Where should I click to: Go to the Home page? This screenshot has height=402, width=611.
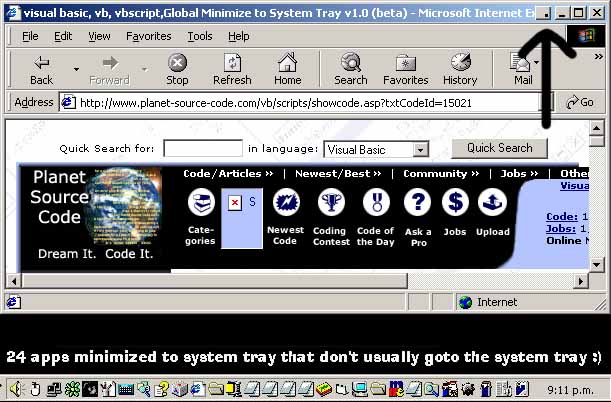pos(287,69)
